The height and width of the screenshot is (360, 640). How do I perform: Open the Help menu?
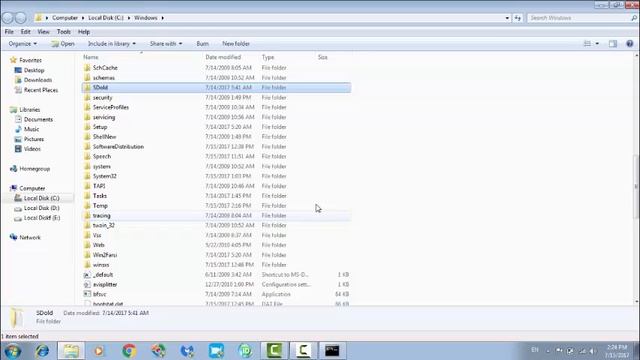pyautogui.click(x=84, y=32)
